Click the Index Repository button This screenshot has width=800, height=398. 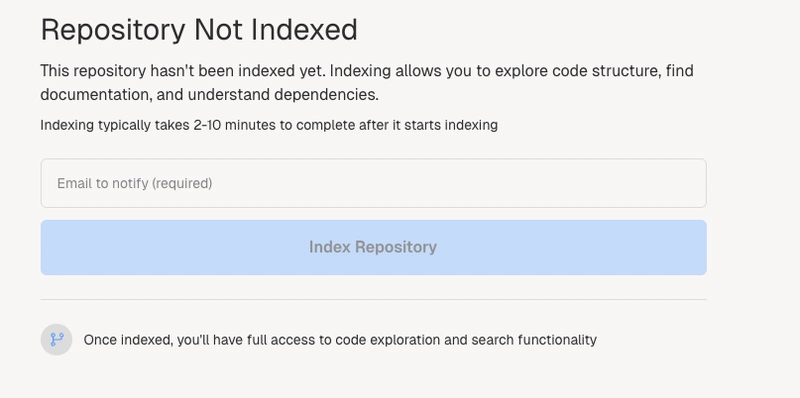click(373, 247)
